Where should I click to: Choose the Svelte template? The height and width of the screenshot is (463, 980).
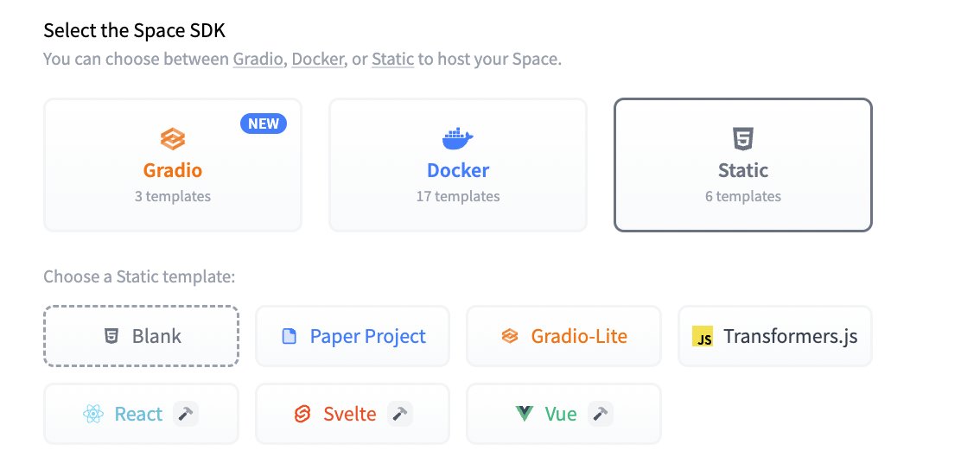click(x=353, y=414)
